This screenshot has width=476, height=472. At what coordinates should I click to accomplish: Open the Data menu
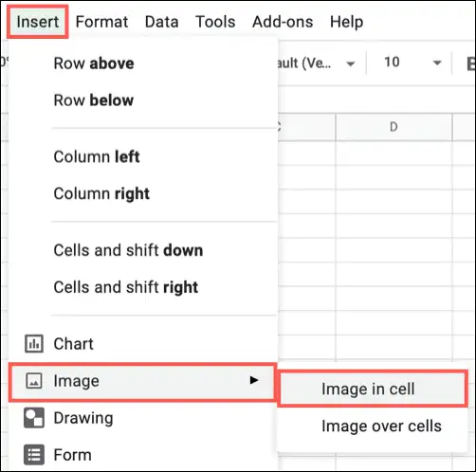(x=161, y=22)
